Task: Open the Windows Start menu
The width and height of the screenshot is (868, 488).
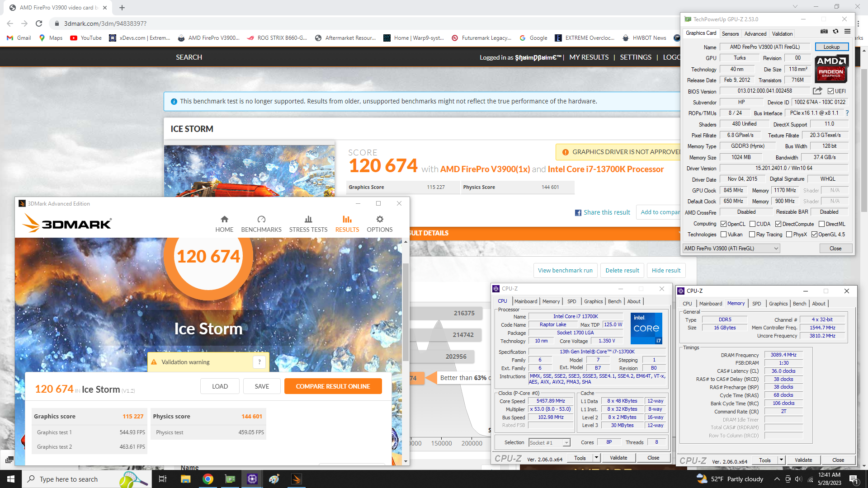Action: coord(11,479)
